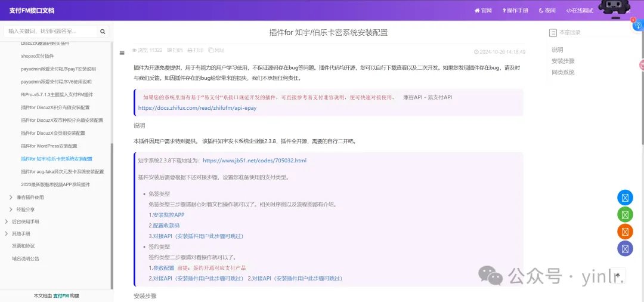Open 插件for DiscuzX积分充值安装配置

[x=55, y=107]
